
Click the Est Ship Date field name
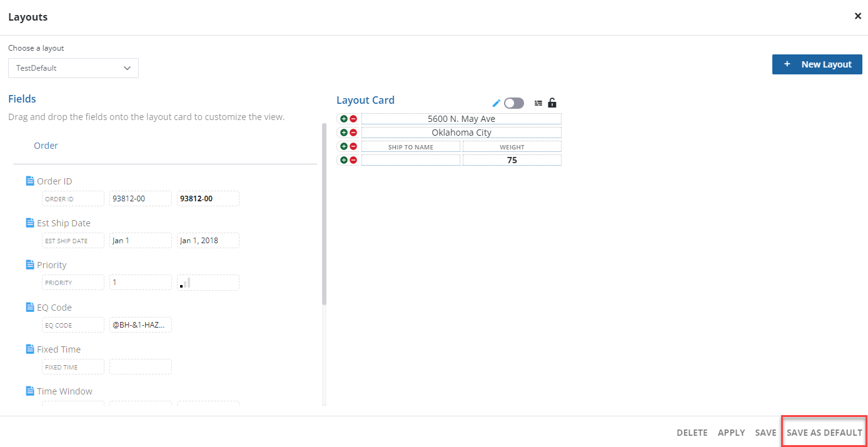point(64,223)
